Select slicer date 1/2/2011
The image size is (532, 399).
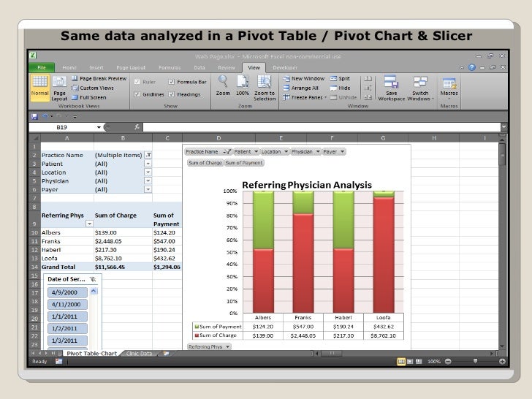pos(67,328)
